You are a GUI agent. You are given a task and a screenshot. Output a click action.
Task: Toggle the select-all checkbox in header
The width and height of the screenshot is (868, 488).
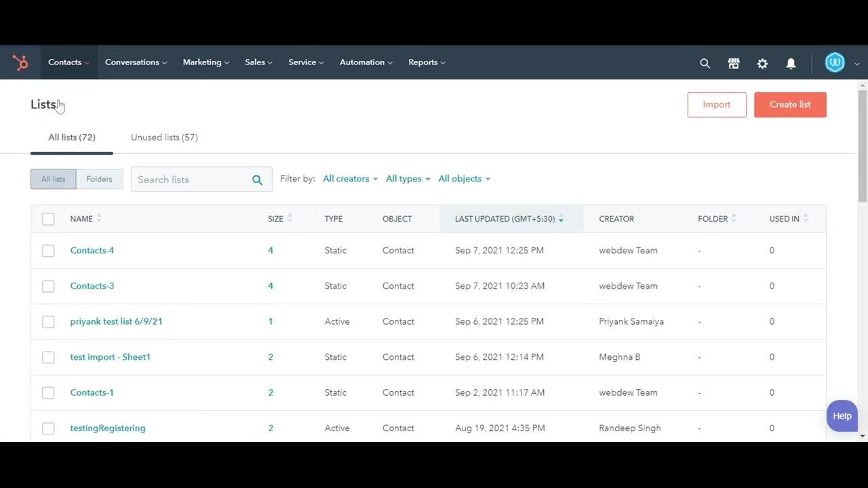click(x=48, y=219)
